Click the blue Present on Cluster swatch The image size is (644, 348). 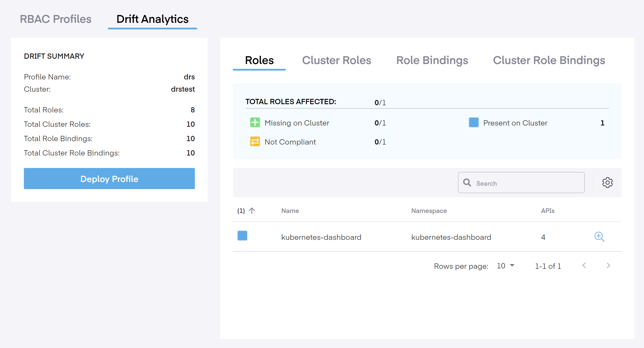474,123
